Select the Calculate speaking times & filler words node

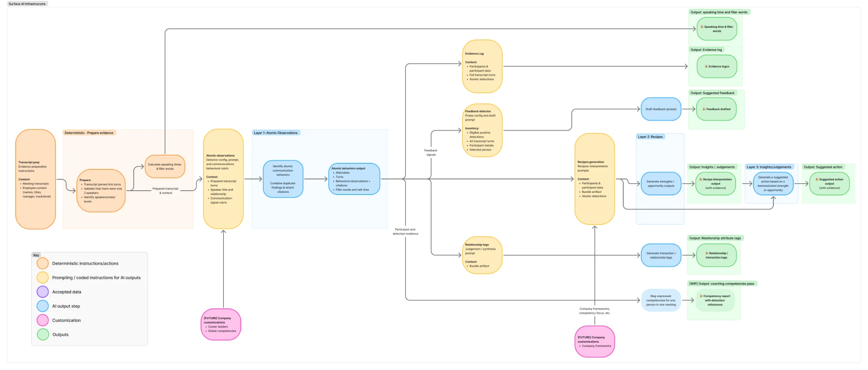pos(165,167)
